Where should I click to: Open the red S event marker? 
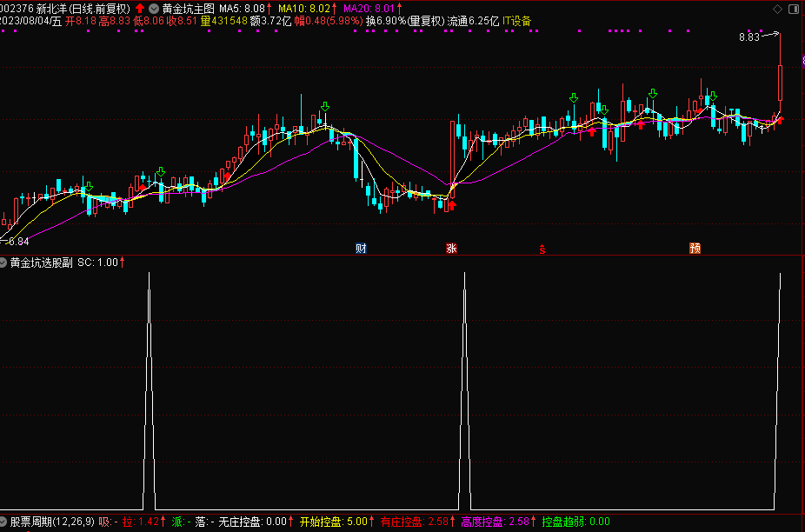tap(542, 249)
